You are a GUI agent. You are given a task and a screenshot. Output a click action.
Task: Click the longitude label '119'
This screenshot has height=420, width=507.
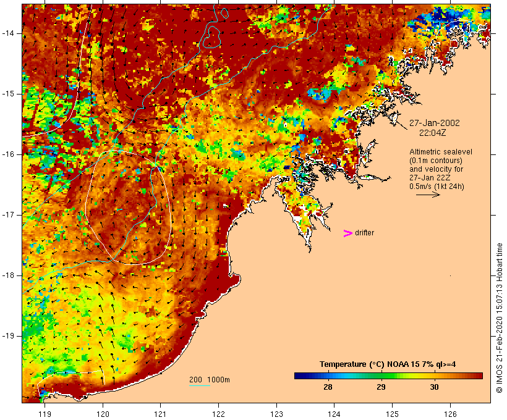[x=45, y=414]
